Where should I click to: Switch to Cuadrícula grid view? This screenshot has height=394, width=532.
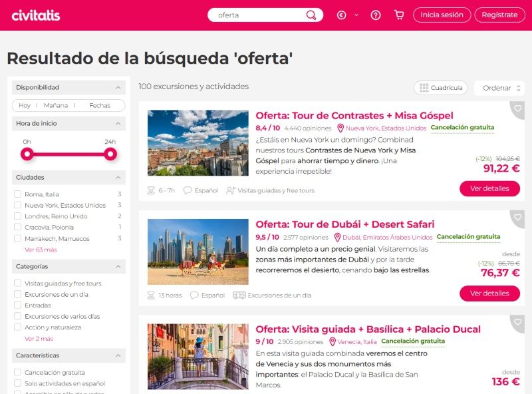440,88
